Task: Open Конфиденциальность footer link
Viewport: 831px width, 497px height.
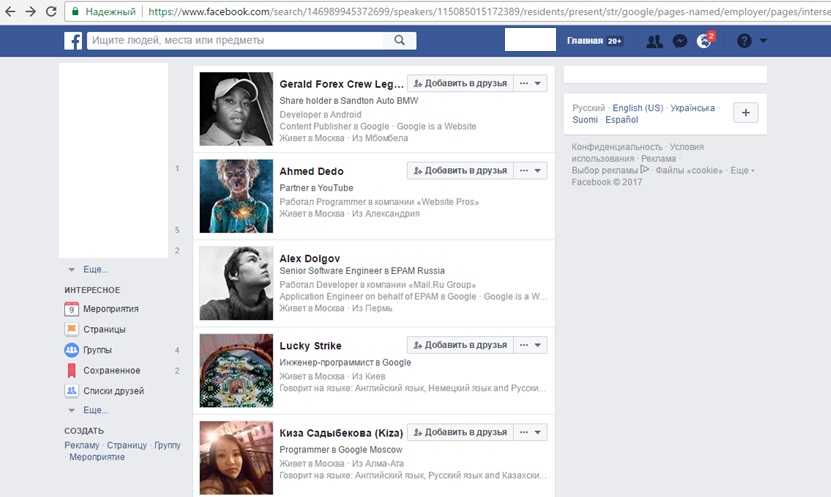Action: coord(617,147)
